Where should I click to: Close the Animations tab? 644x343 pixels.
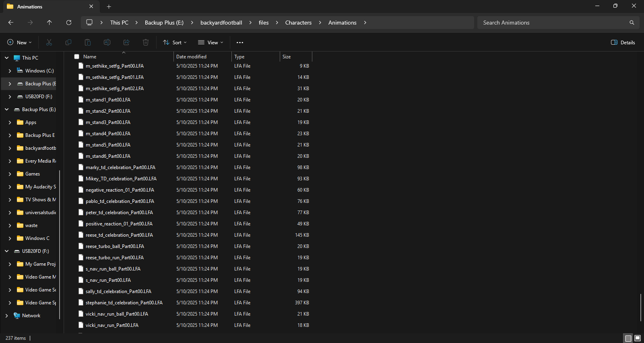91,6
